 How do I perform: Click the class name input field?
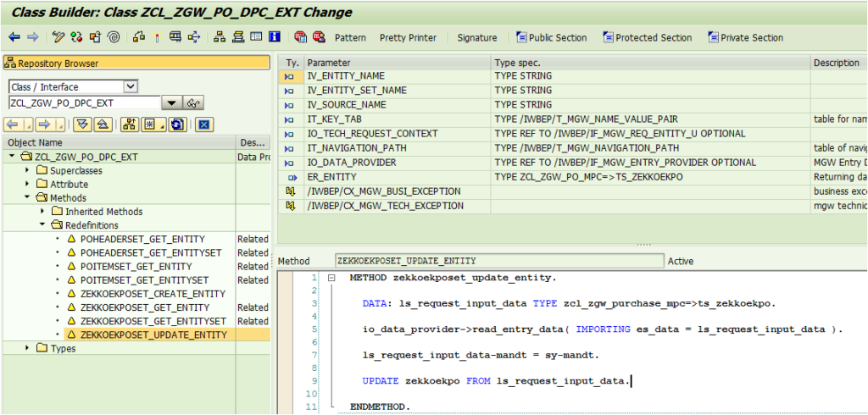pos(85,103)
